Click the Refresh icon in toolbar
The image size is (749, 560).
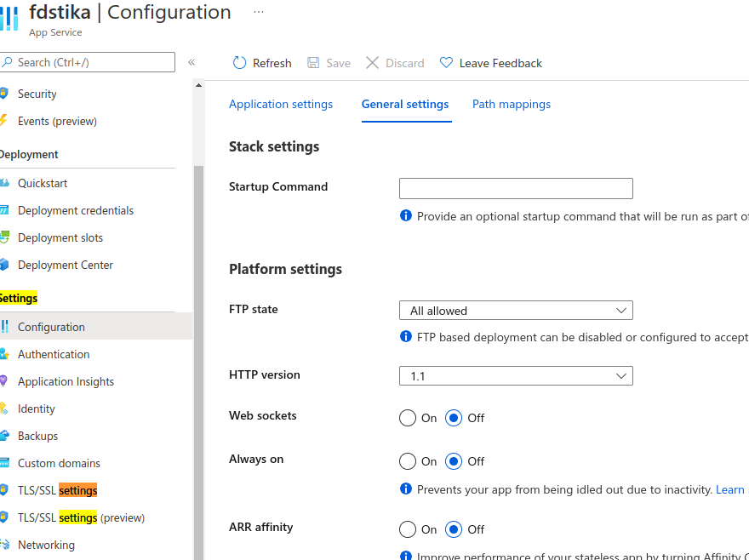239,63
